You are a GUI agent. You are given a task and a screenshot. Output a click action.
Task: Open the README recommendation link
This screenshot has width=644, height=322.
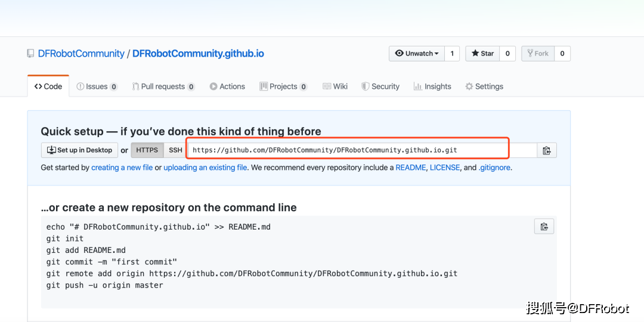coord(411,168)
